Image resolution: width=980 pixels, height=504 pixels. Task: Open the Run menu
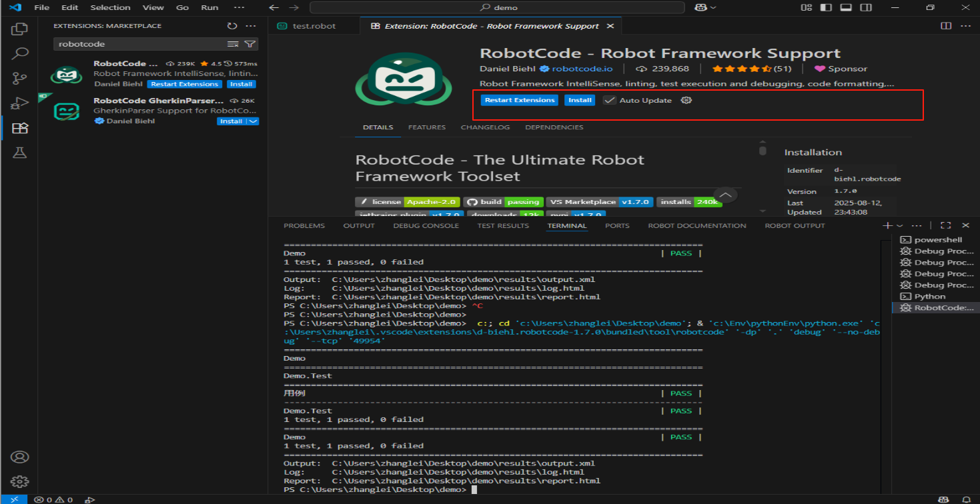pos(209,7)
